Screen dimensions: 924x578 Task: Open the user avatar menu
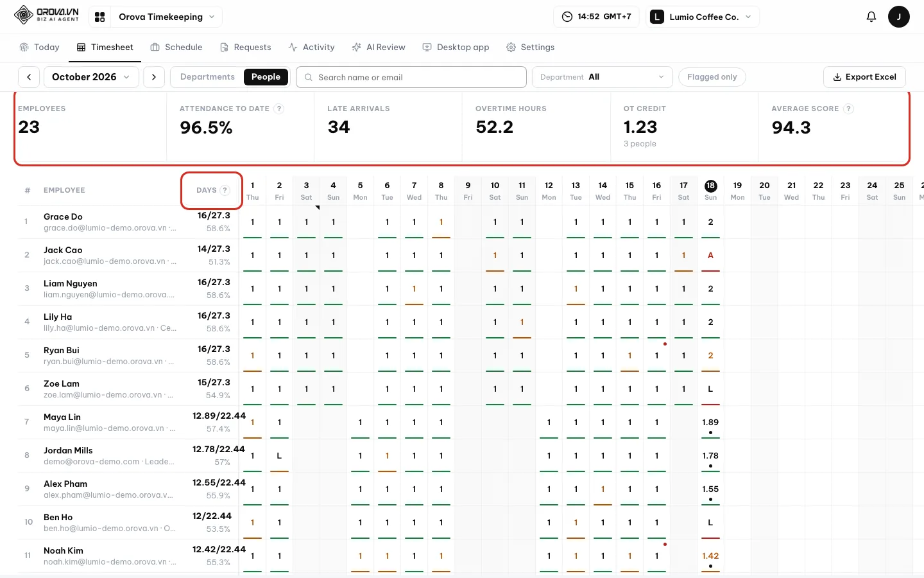(898, 17)
